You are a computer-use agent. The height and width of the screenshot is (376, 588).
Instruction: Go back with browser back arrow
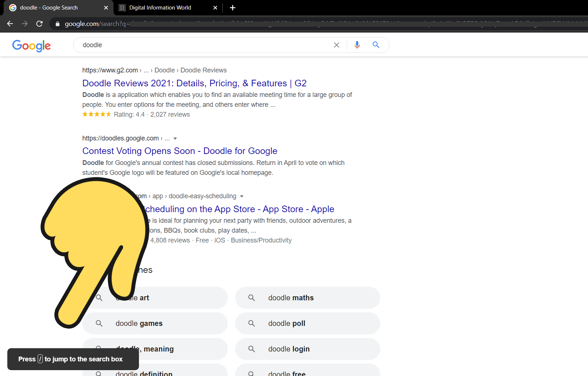pos(10,24)
